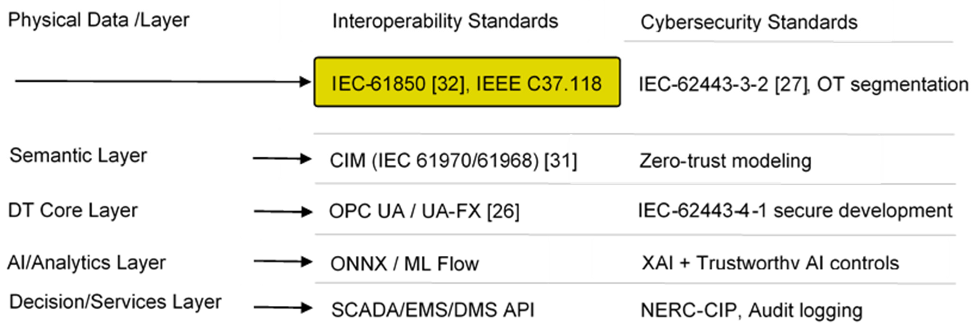Viewport: 980px width, 331px height.
Task: Select the IEC-62443-3-2 OT segmentation text
Action: click(803, 84)
